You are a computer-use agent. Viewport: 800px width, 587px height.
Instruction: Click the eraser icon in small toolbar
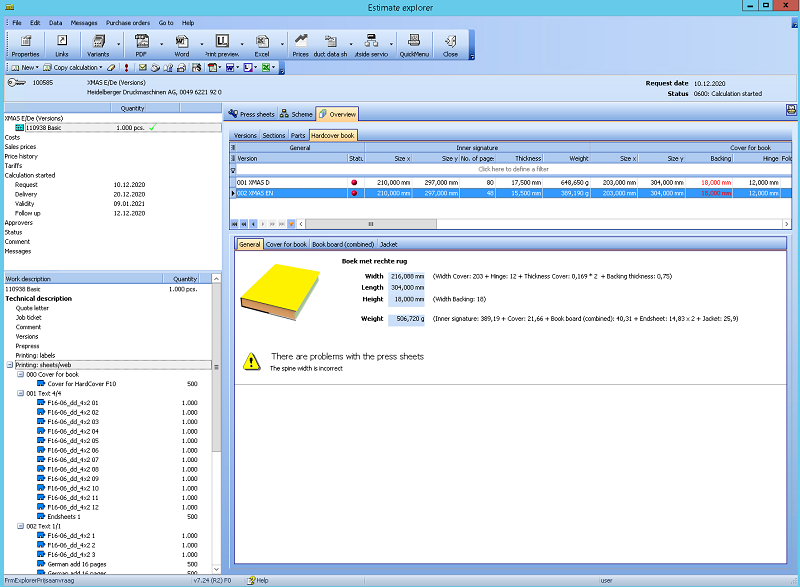(x=111, y=68)
